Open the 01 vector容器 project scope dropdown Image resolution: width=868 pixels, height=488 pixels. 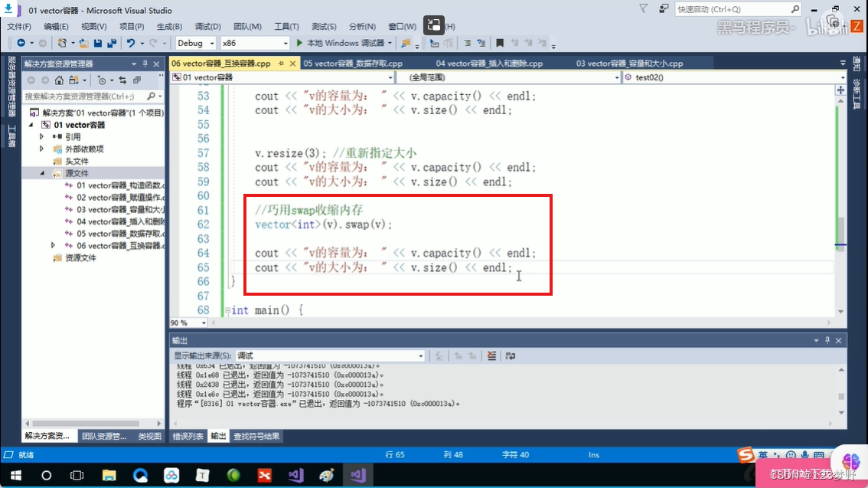390,77
